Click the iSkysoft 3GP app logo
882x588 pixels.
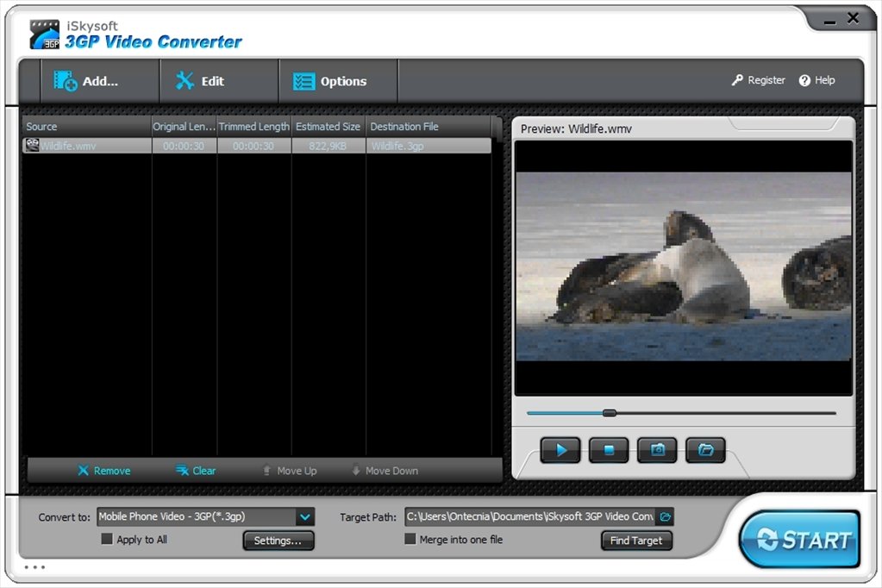[x=45, y=34]
